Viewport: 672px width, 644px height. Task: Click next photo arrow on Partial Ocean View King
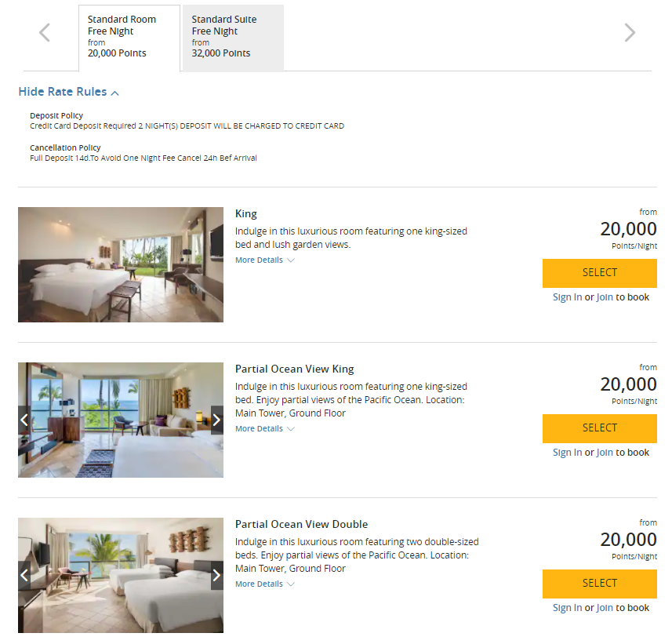click(x=216, y=420)
